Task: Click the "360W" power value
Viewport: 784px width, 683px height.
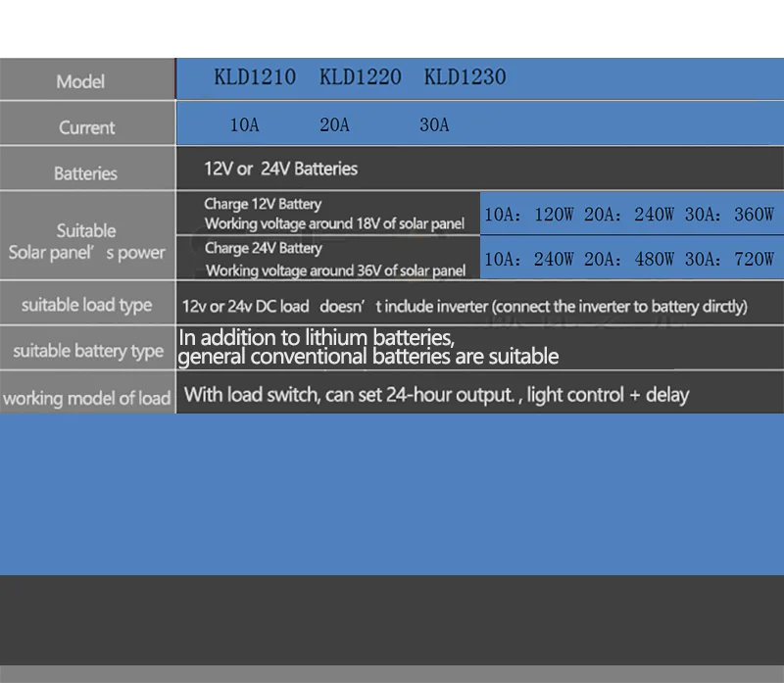Action: [x=754, y=215]
